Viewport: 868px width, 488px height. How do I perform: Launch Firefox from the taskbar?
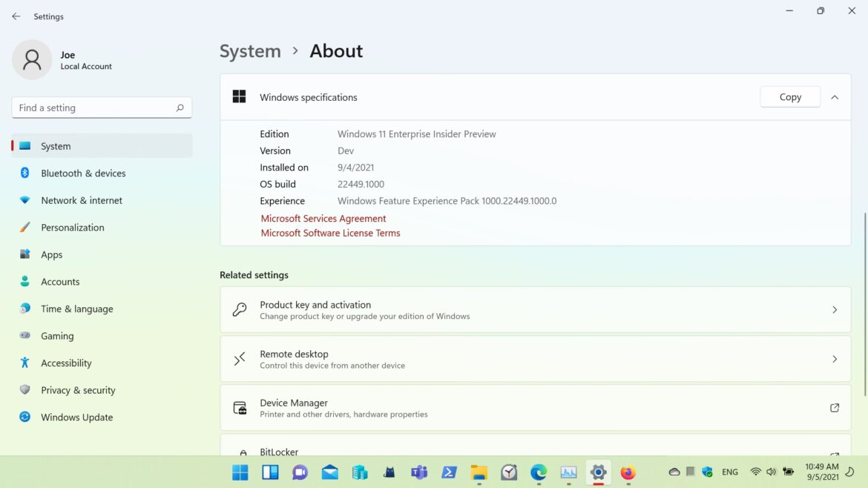coord(628,472)
